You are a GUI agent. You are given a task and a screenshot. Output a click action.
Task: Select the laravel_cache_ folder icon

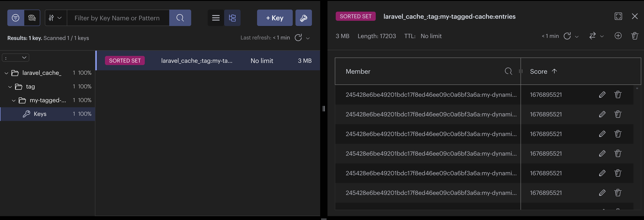[x=15, y=73]
